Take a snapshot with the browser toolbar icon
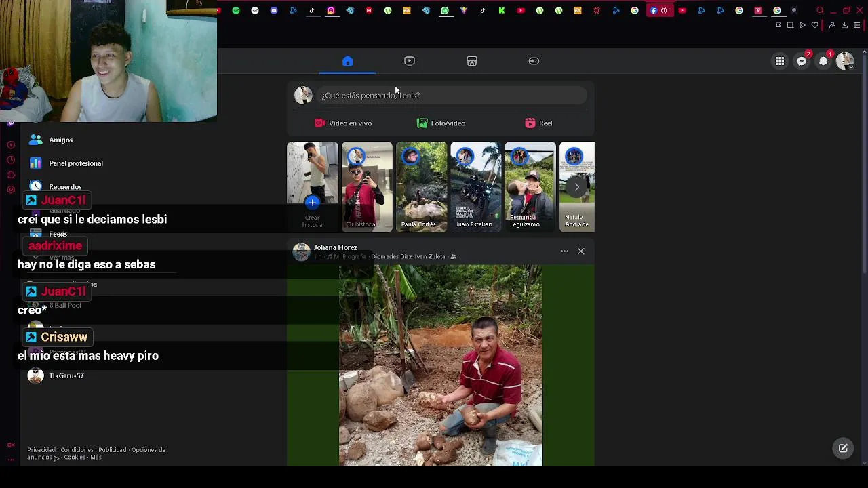This screenshot has height=488, width=868. (x=790, y=25)
